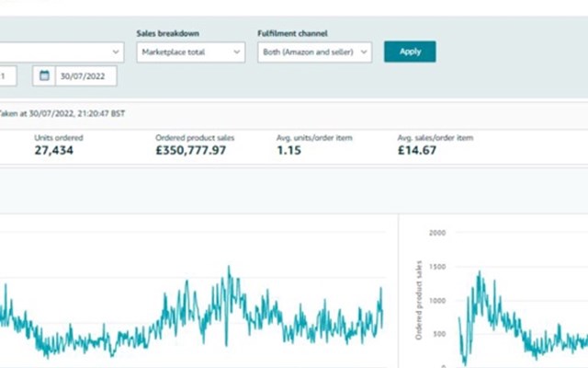Click the Ordered product sales metric label
This screenshot has width=588, height=368.
[x=195, y=138]
